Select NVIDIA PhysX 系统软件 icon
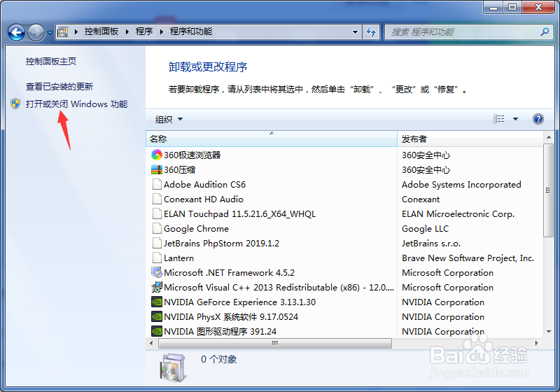Image resolution: width=560 pixels, height=392 pixels. [x=156, y=317]
